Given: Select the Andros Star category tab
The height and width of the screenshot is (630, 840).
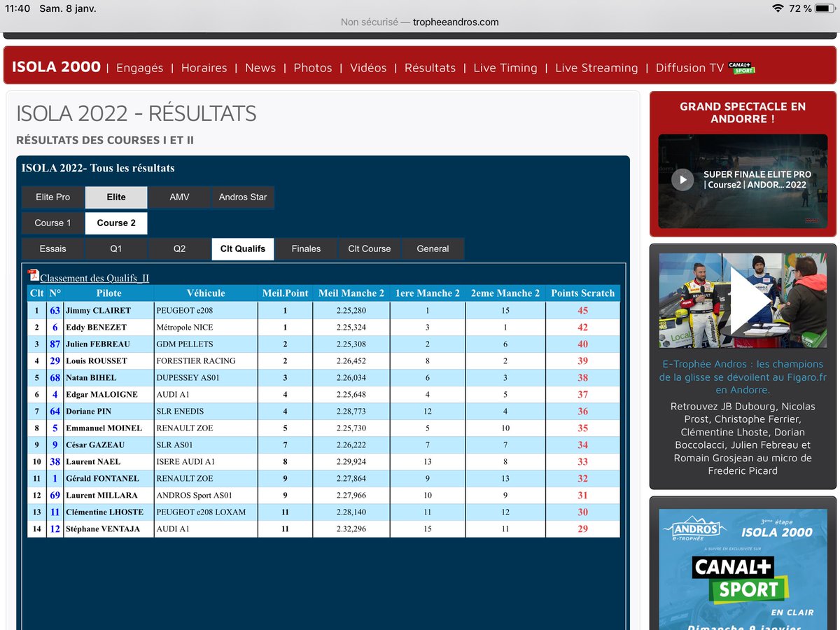Looking at the screenshot, I should [x=243, y=197].
